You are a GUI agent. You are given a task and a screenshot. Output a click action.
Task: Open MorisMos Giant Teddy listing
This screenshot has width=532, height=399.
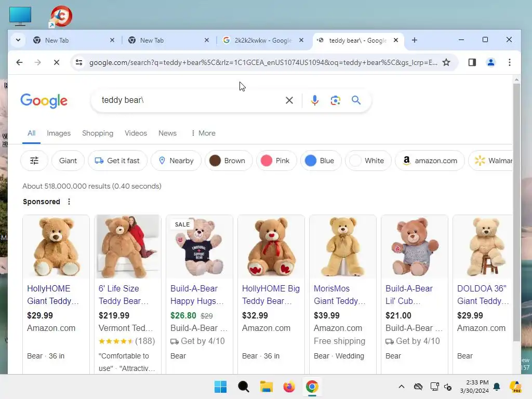(x=340, y=295)
